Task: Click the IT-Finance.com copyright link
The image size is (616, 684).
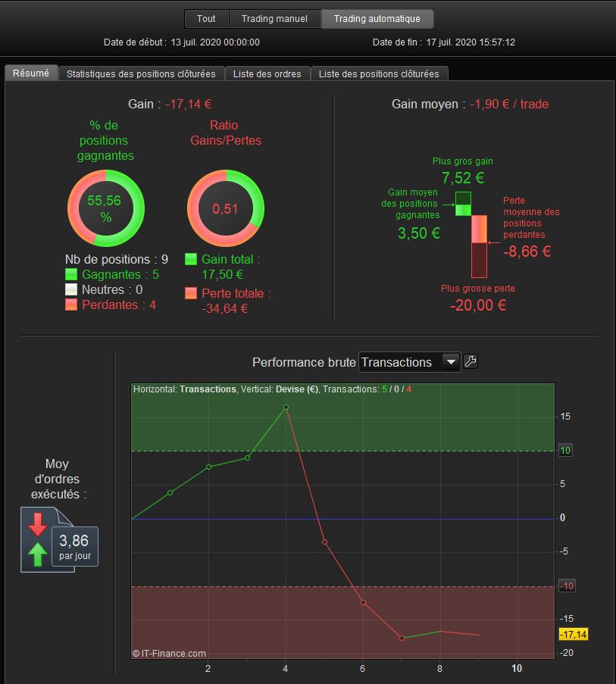Action: (x=169, y=653)
